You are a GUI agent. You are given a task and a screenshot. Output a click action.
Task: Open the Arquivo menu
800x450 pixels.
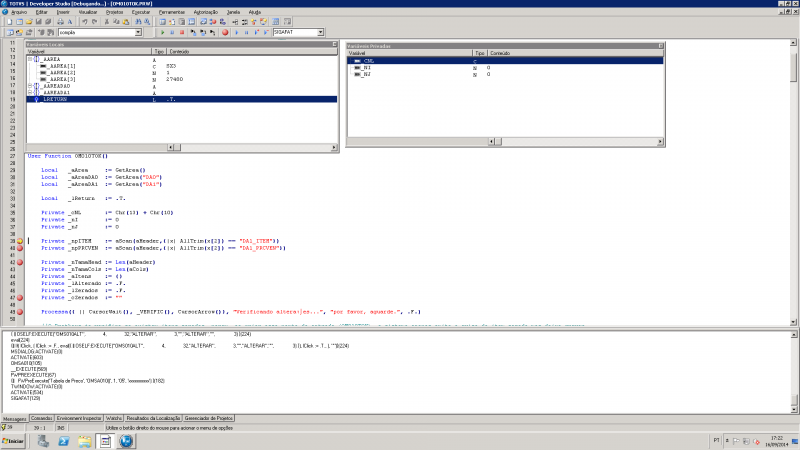19,12
